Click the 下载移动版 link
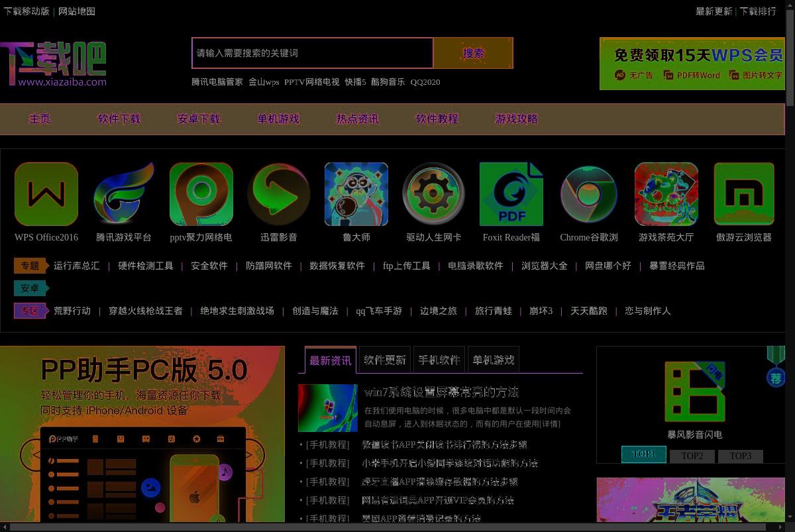 tap(26, 11)
